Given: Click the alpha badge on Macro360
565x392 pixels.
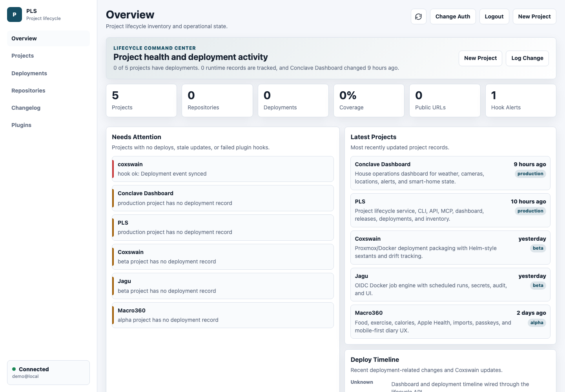Looking at the screenshot, I should [x=537, y=323].
